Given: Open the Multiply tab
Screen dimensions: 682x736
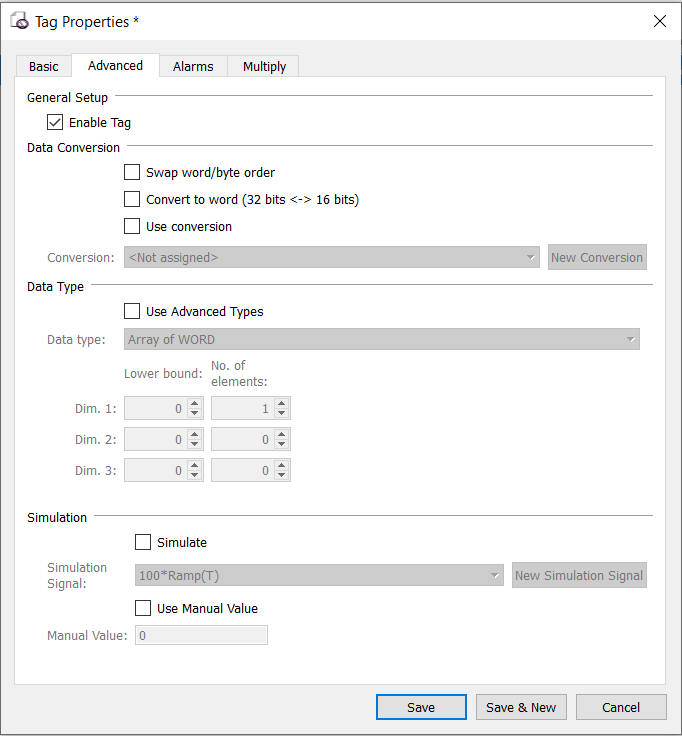Looking at the screenshot, I should (x=264, y=66).
